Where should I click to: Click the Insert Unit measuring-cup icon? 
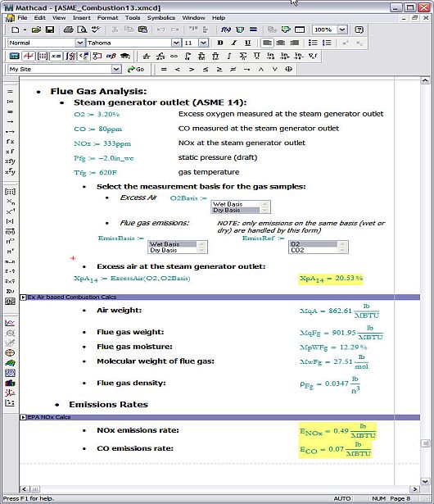[x=240, y=30]
